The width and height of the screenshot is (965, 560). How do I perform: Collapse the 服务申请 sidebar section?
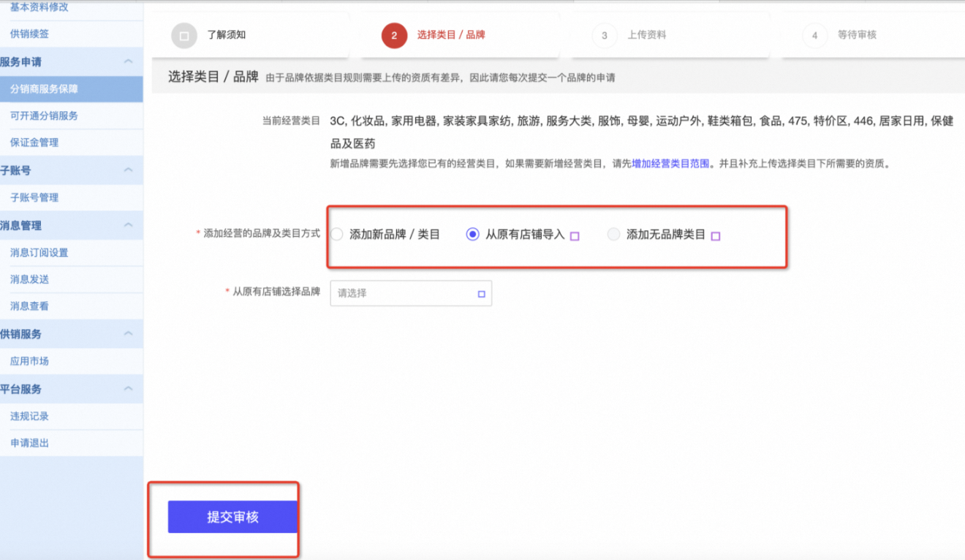point(128,62)
